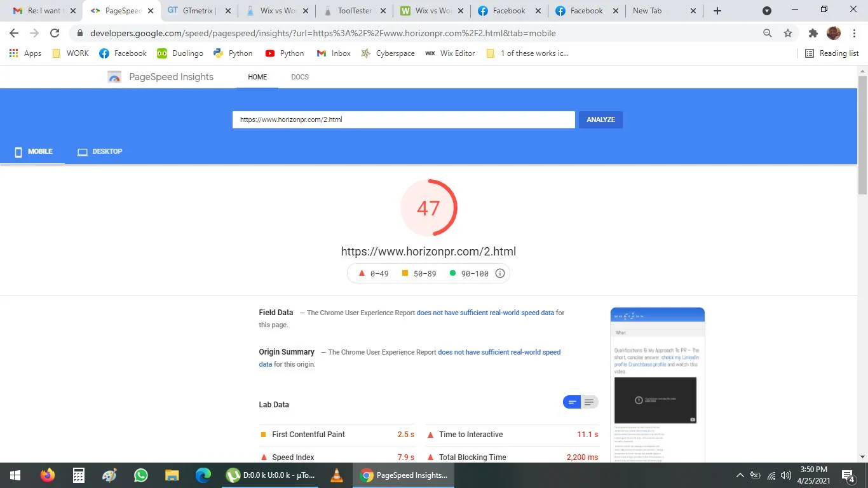Close the ToolTester tab
Screen dimensions: 868x488
click(x=383, y=11)
